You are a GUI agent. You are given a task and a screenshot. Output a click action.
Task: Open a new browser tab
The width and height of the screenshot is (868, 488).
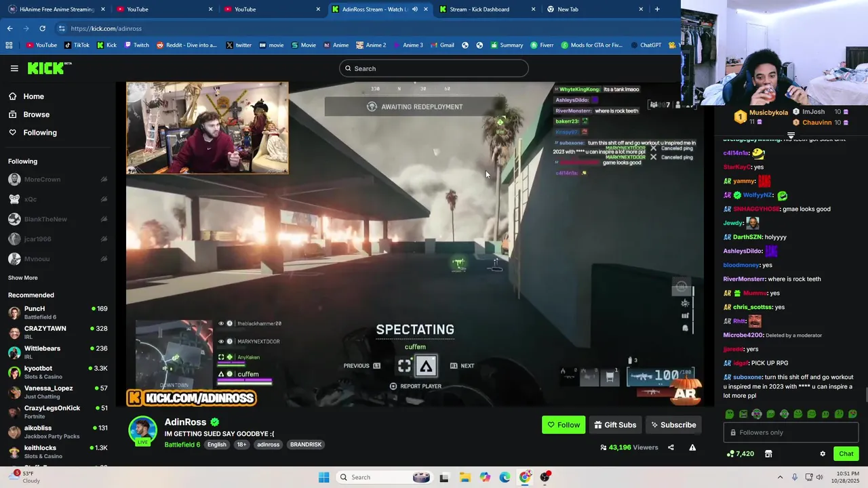[656, 9]
